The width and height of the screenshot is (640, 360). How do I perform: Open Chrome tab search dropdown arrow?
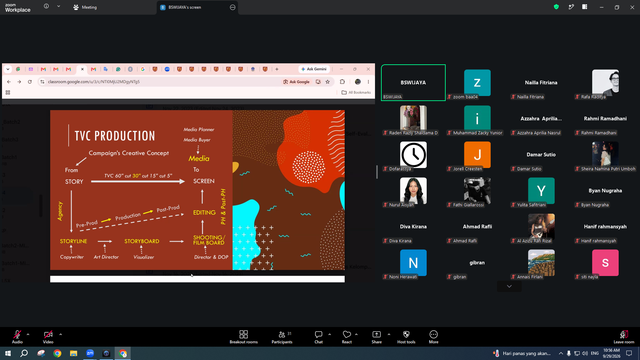pyautogui.click(x=7, y=69)
